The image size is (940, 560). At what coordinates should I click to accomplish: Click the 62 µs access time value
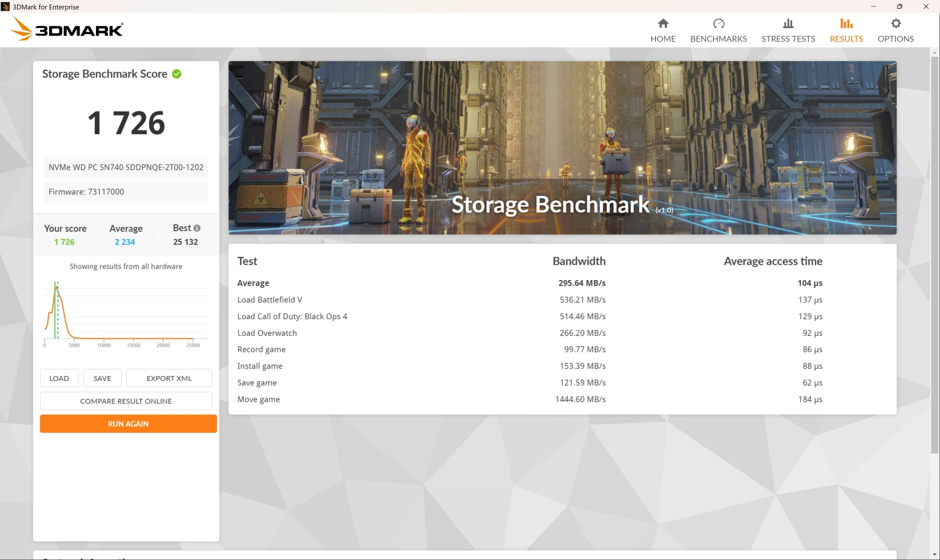[x=812, y=383]
